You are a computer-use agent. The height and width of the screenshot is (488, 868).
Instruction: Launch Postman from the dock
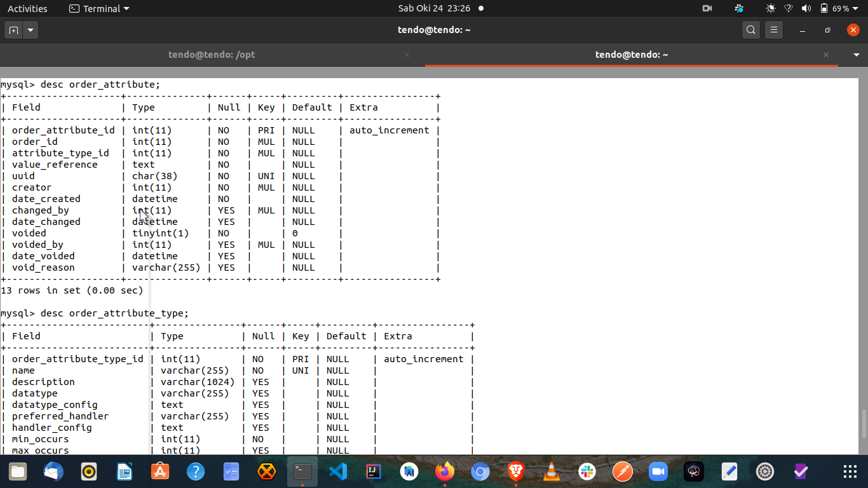[623, 471]
